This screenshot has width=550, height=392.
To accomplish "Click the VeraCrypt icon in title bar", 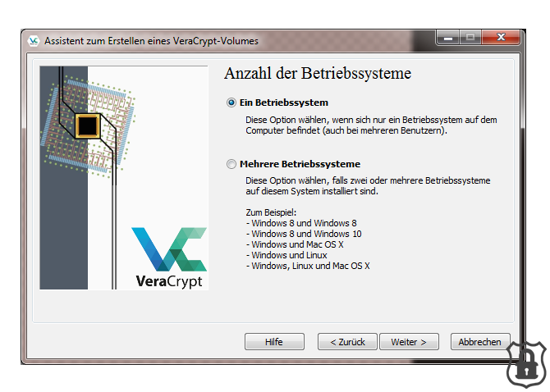I will [34, 41].
